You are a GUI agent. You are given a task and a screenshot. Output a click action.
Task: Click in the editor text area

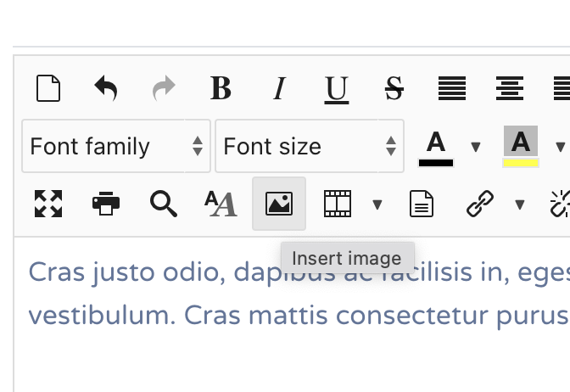[288, 339]
